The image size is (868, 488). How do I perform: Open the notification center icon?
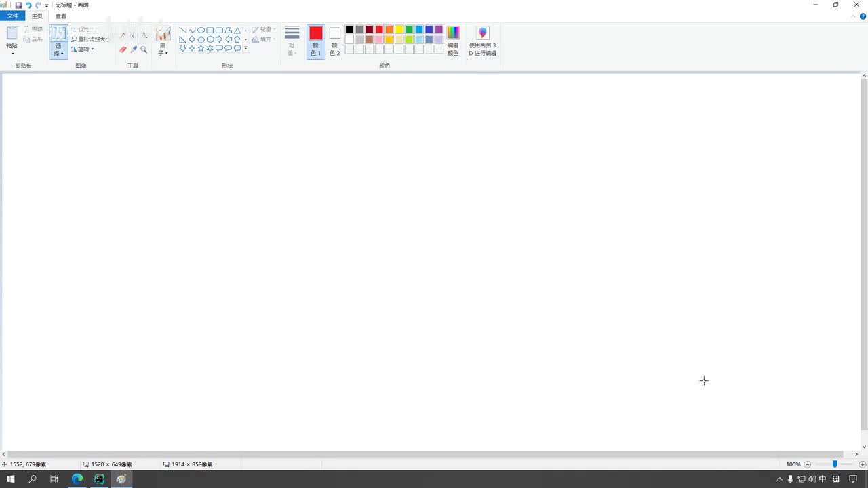click(x=853, y=479)
